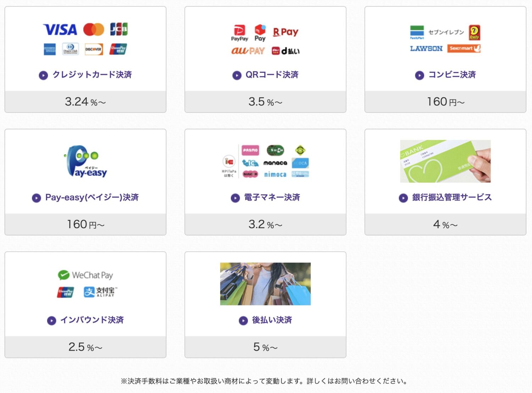Open the QRコード決済 link
Image resolution: width=532 pixels, height=393 pixels.
pos(272,75)
